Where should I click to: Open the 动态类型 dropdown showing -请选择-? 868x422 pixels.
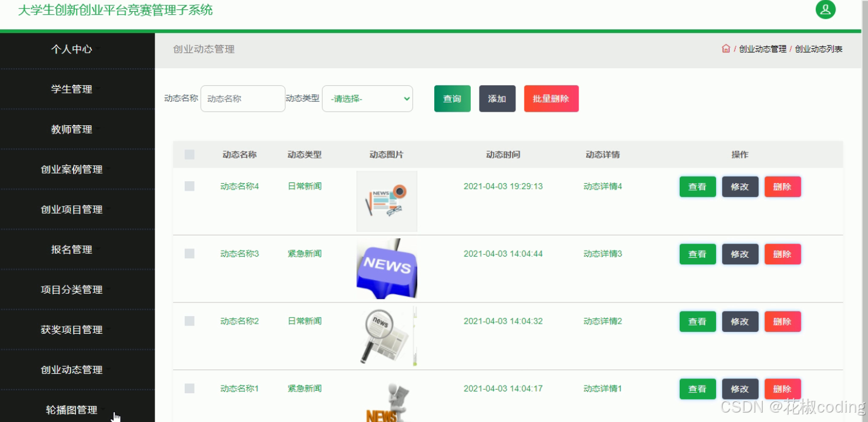click(x=367, y=98)
